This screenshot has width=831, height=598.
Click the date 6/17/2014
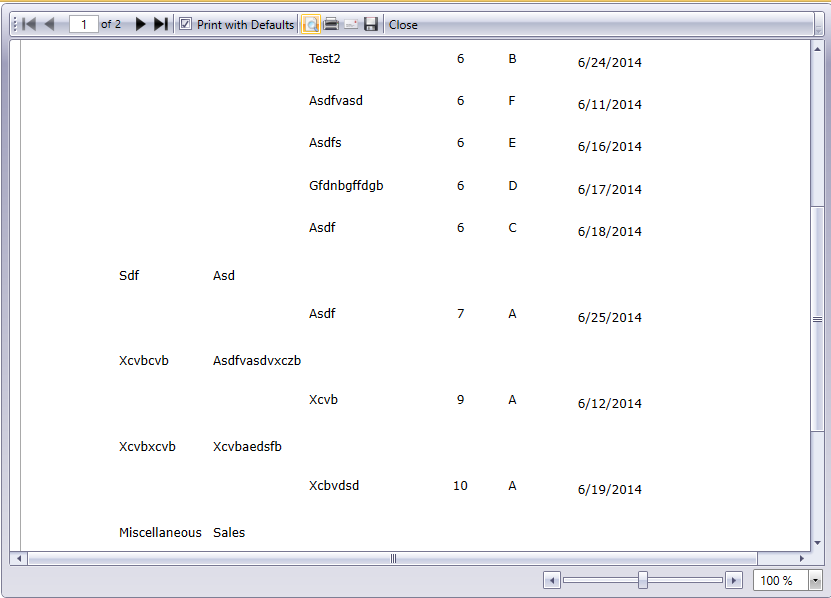(x=609, y=189)
